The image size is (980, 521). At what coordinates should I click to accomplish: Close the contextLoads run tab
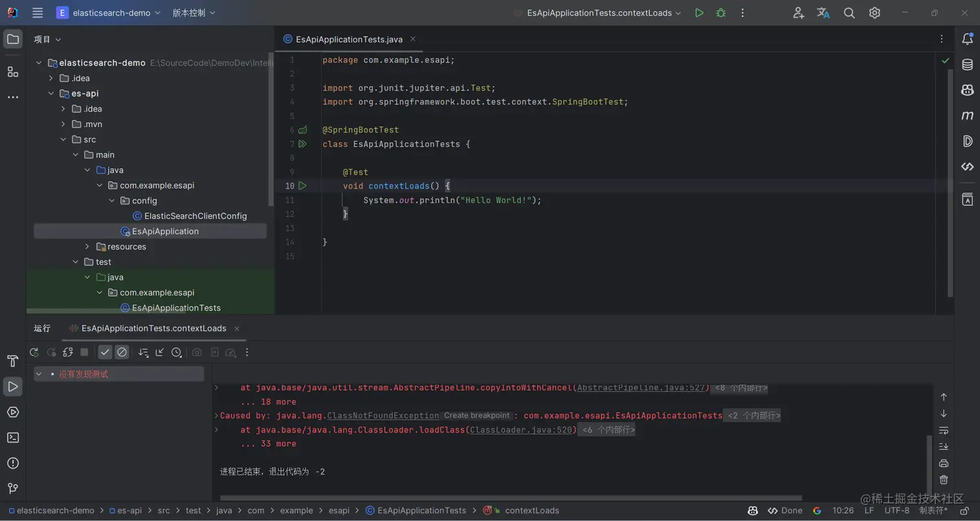237,329
